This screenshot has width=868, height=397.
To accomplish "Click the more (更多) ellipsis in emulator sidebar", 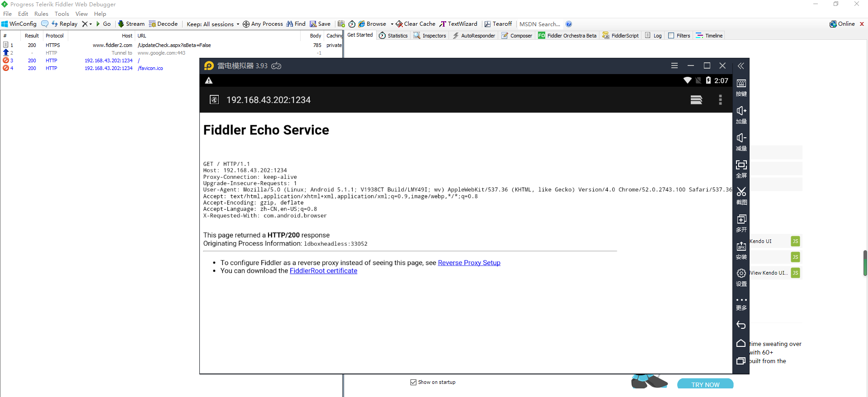I will (741, 304).
